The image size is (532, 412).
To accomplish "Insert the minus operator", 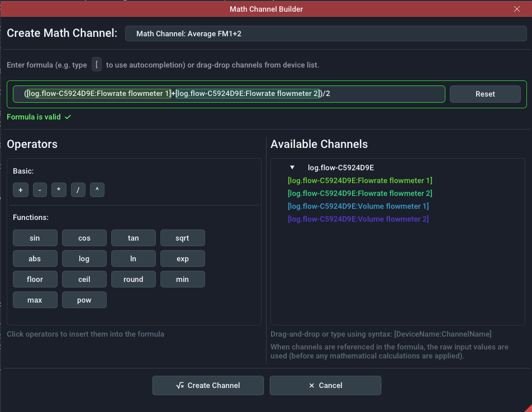I will coord(40,190).
